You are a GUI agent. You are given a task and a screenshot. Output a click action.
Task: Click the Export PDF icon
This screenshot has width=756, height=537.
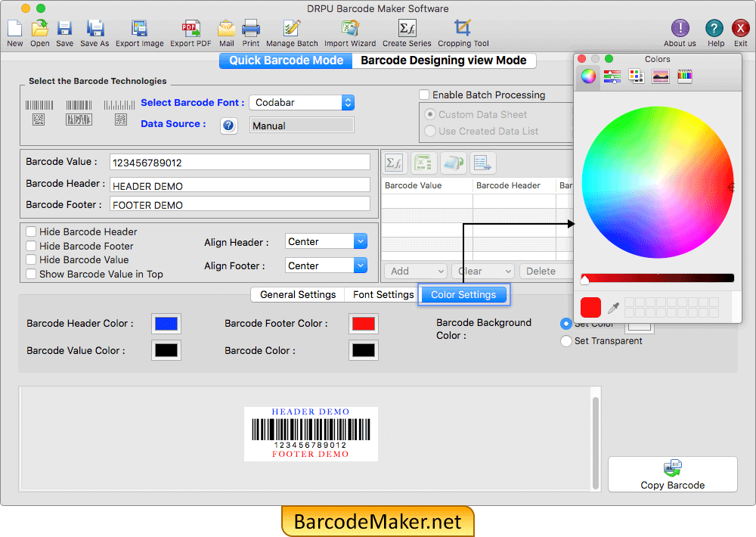click(x=191, y=29)
